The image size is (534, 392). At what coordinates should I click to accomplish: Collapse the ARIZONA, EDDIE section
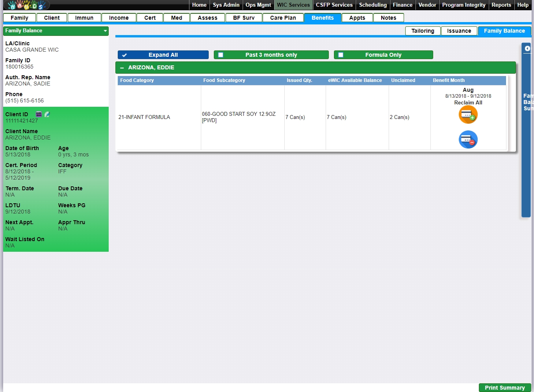tap(122, 68)
